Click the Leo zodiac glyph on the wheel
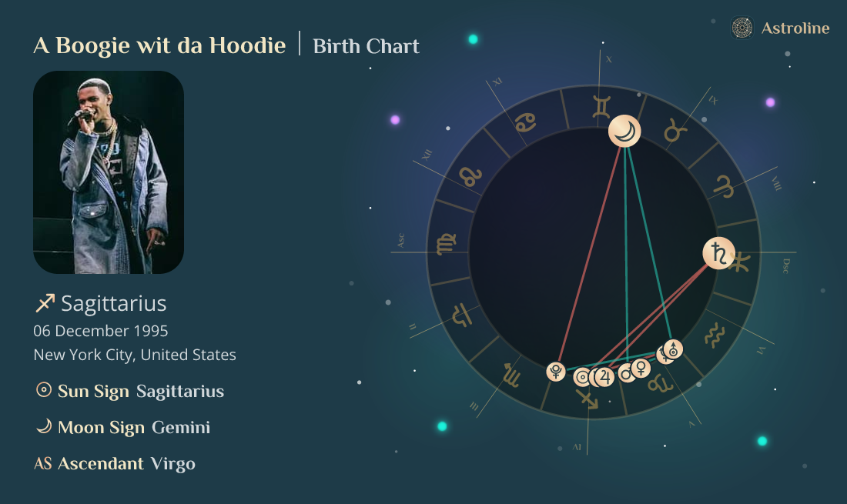The width and height of the screenshot is (847, 504). pyautogui.click(x=468, y=177)
